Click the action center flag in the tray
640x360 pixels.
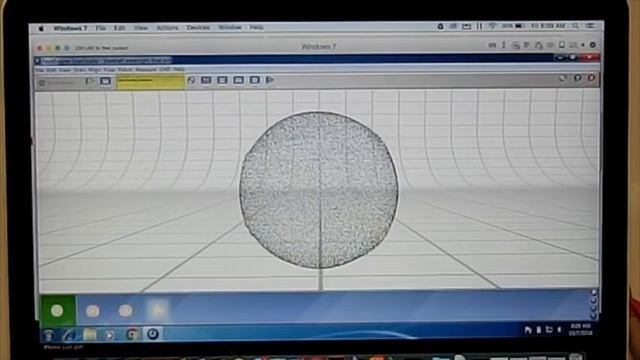(x=528, y=330)
